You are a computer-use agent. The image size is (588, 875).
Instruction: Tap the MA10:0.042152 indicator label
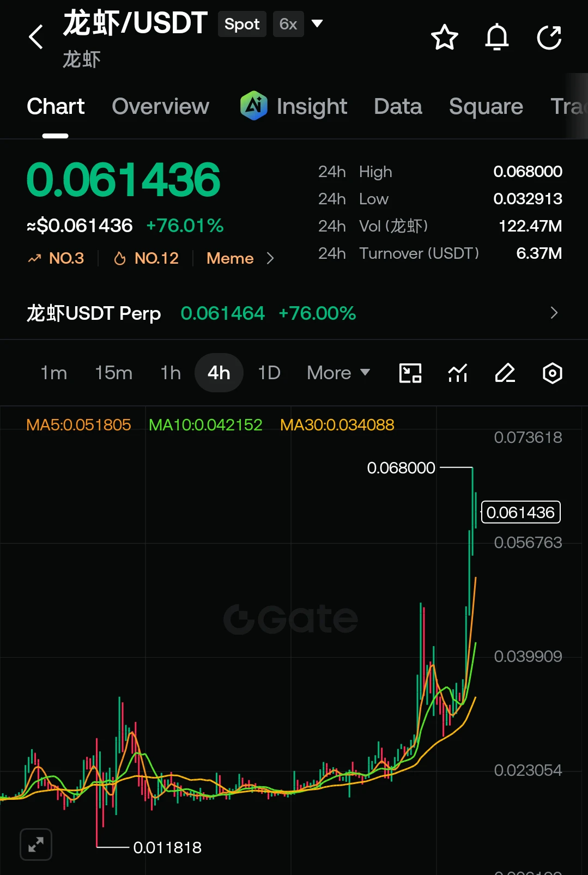205,424
